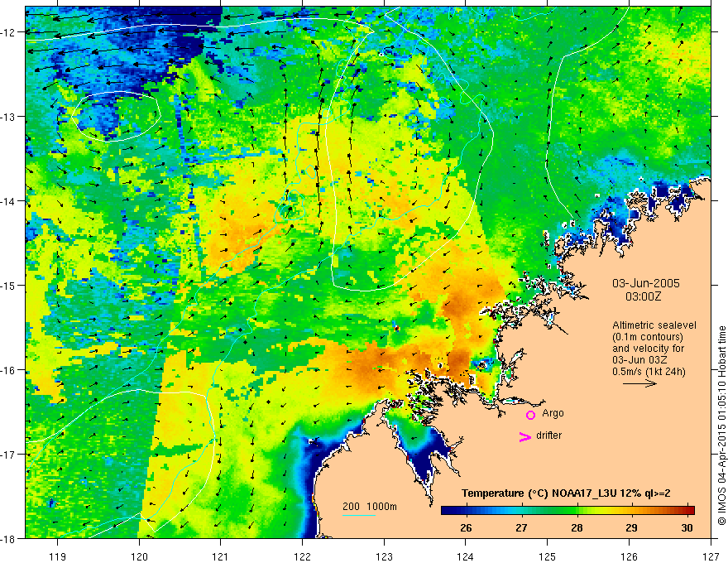This screenshot has height=563, width=728.
Task: Click the longitude axis label 126
Action: pyautogui.click(x=629, y=556)
